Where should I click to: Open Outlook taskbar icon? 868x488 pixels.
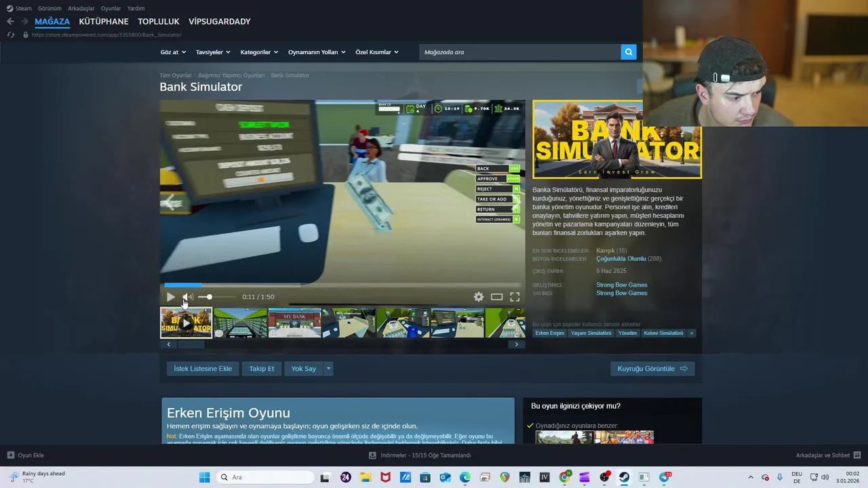point(445,477)
